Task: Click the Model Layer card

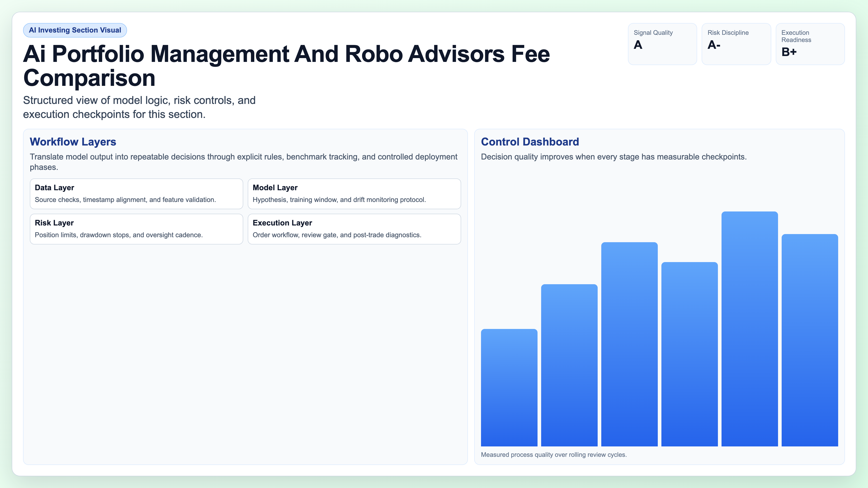Action: (x=354, y=194)
